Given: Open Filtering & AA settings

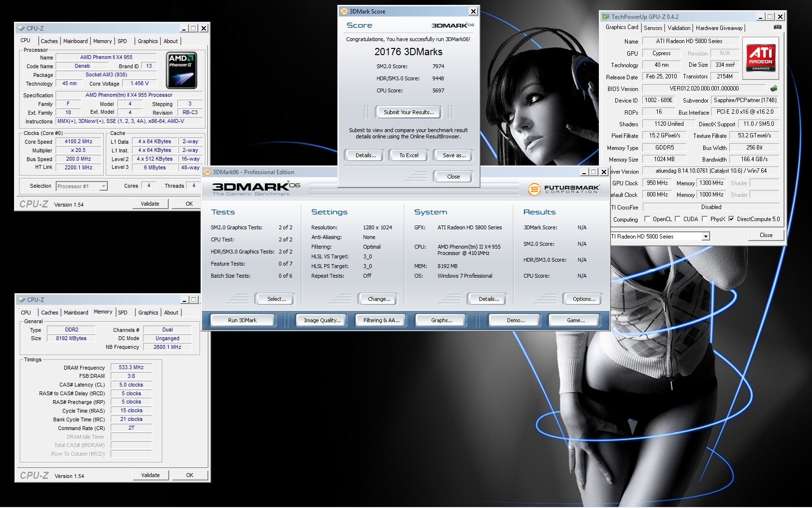Looking at the screenshot, I should (381, 320).
